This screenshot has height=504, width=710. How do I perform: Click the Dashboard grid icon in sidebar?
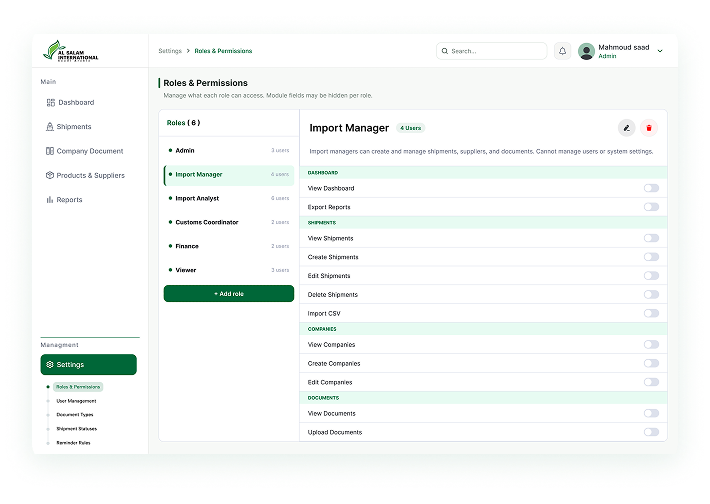coord(51,103)
